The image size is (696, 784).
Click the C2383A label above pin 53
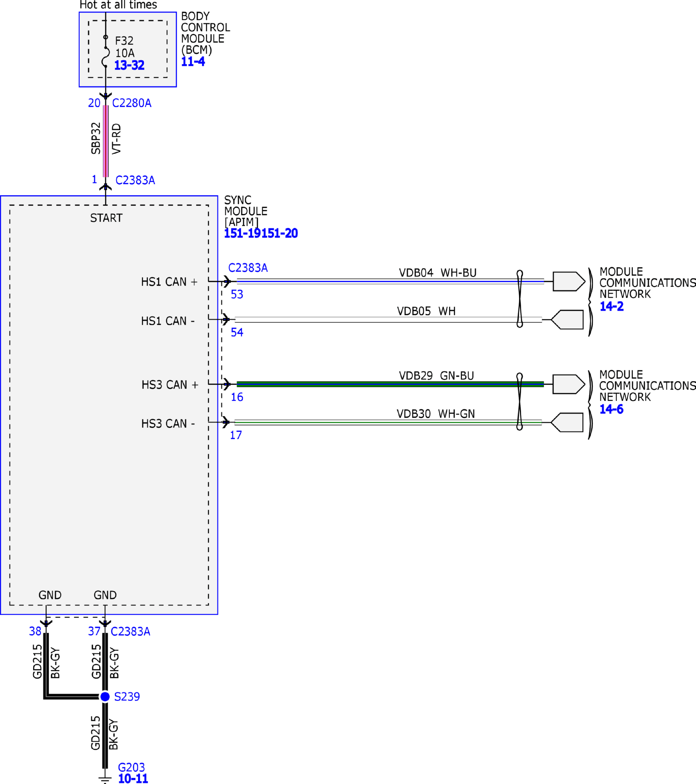[x=248, y=268]
